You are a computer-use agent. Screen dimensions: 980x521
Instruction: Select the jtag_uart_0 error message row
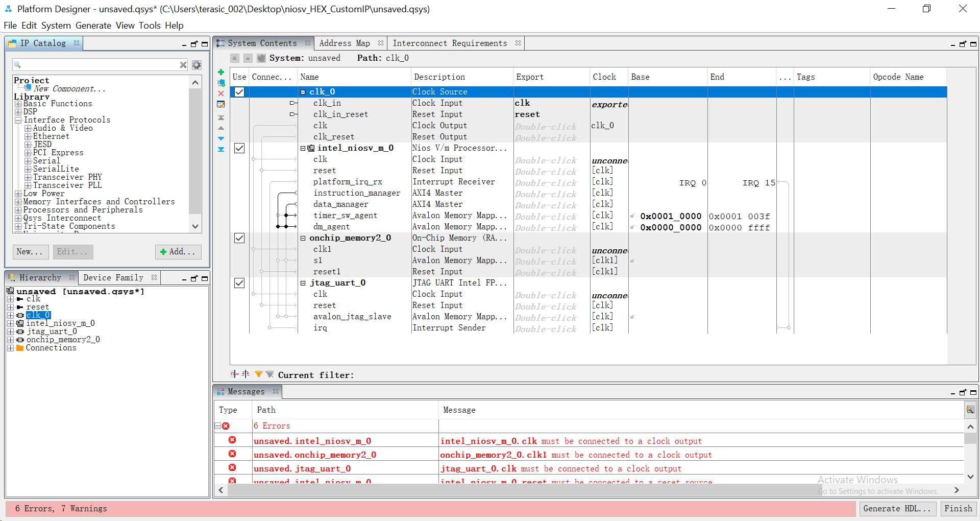pyautogui.click(x=589, y=469)
